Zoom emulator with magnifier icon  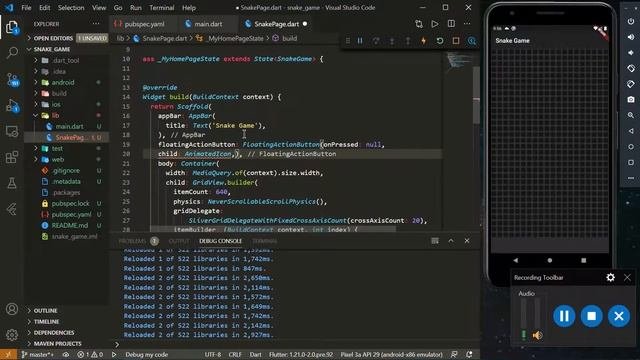631,116
